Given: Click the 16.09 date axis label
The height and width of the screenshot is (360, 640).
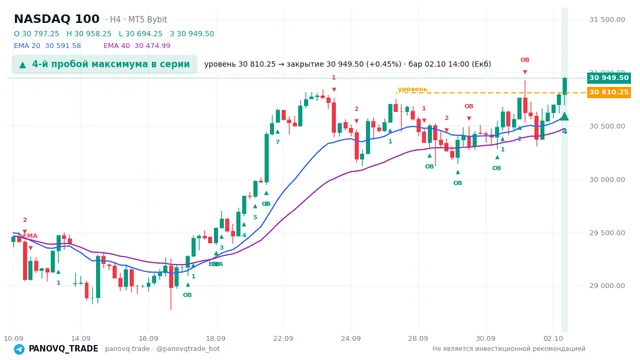Looking at the screenshot, I should pyautogui.click(x=148, y=338).
